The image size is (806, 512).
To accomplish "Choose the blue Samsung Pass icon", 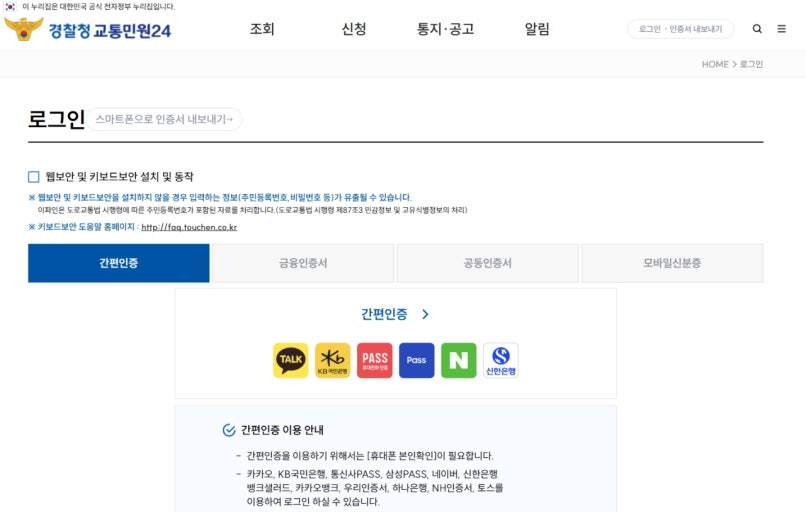I will 416,360.
